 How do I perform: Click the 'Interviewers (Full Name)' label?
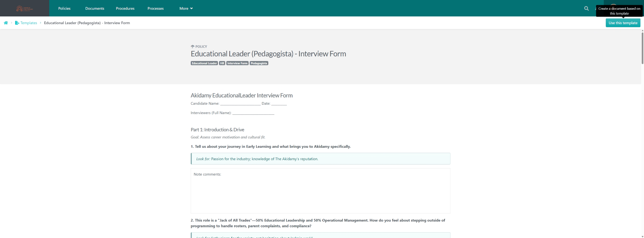[x=211, y=113]
